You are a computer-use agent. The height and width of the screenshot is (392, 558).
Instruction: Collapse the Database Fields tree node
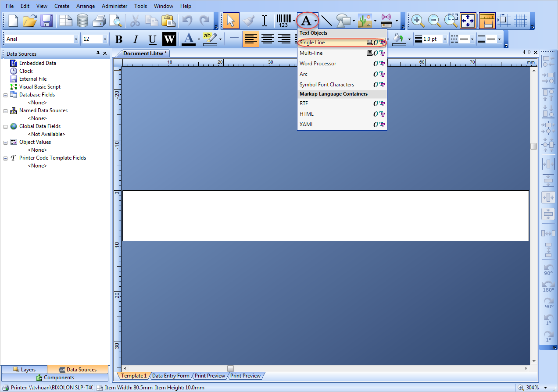5,95
